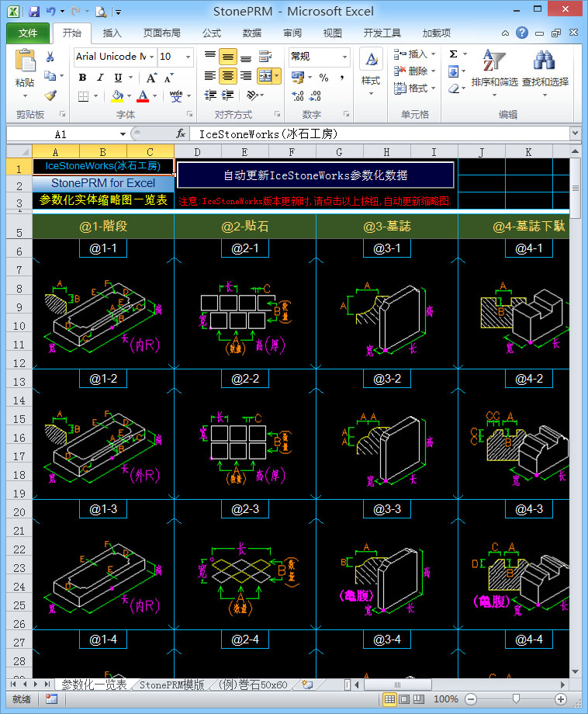Move the zoom slider handle

(x=516, y=698)
